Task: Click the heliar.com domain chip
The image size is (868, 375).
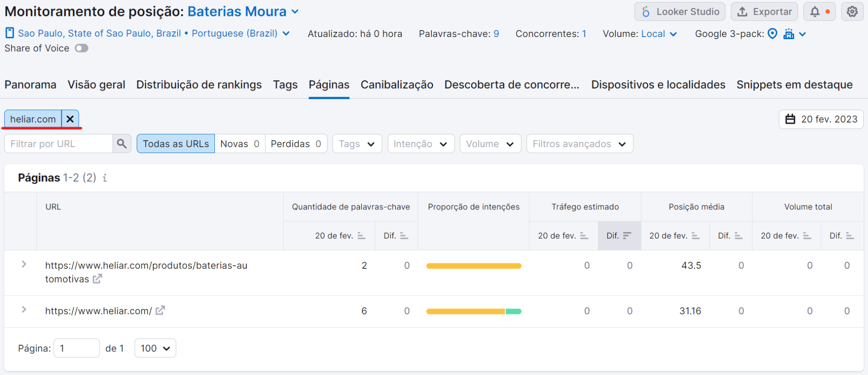Action: 33,119
